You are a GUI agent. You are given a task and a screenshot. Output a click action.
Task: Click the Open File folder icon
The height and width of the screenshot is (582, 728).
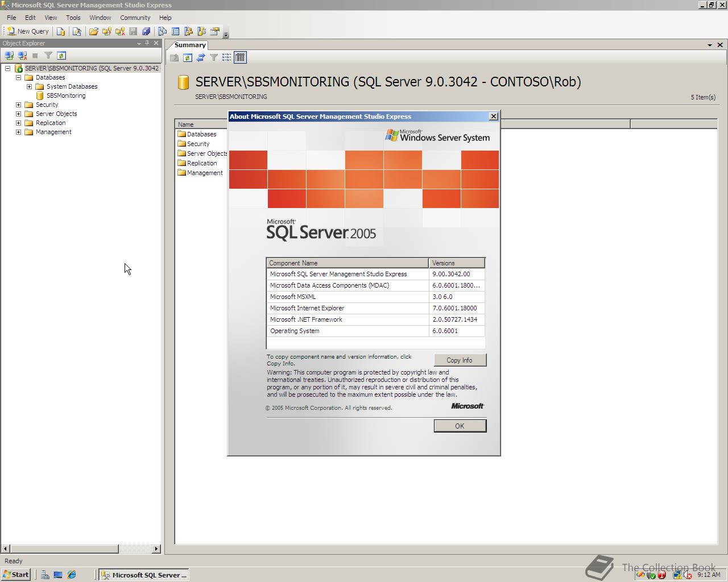(93, 31)
